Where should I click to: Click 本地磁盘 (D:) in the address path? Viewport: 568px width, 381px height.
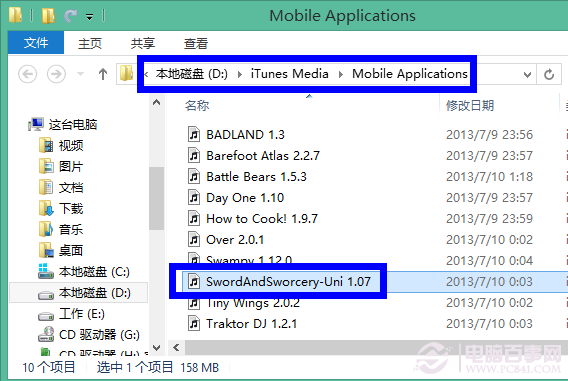[192, 74]
